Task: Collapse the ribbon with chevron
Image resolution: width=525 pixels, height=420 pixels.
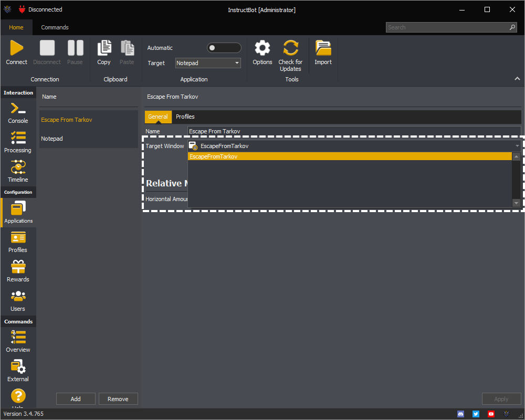Action: point(517,79)
